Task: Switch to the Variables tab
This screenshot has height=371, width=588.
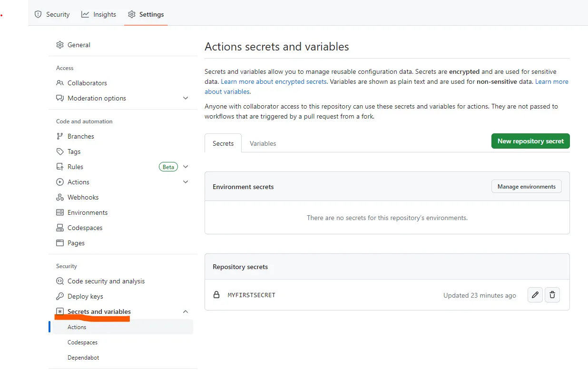Action: (263, 143)
